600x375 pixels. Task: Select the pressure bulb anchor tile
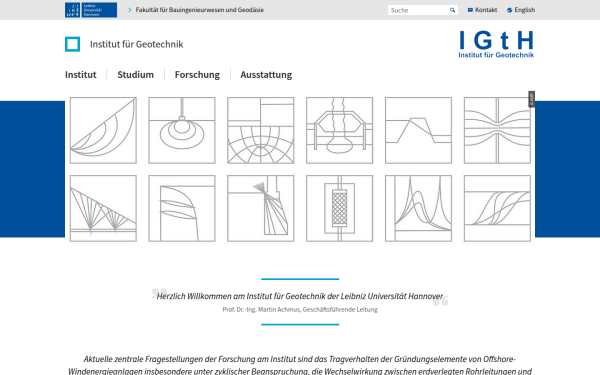point(182,130)
